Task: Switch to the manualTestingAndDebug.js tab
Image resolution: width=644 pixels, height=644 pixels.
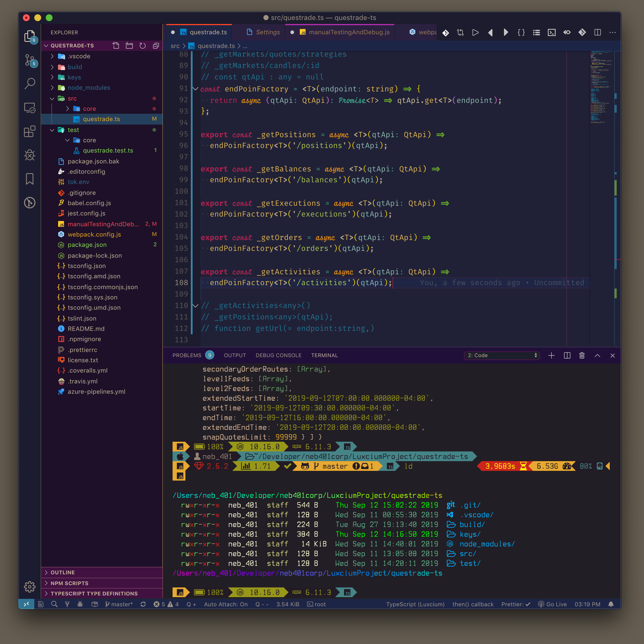Action: (349, 32)
